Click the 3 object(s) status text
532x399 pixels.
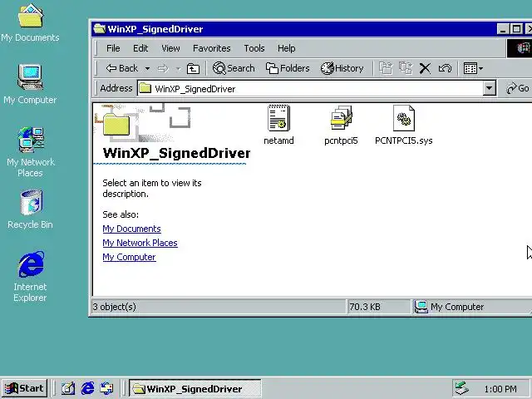(115, 307)
